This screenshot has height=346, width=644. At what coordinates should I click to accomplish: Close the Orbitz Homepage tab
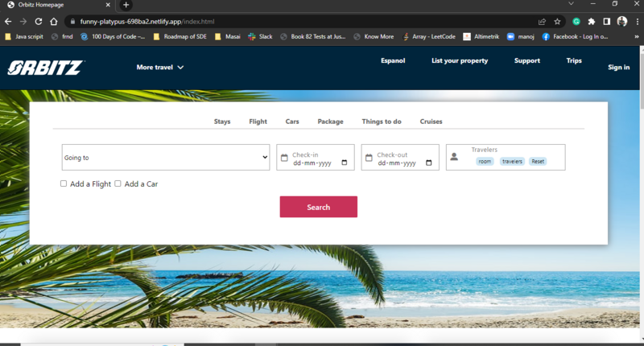(108, 5)
